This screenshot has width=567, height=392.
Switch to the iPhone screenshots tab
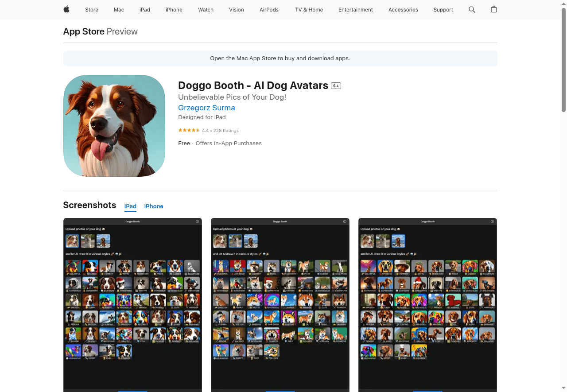[x=154, y=206]
